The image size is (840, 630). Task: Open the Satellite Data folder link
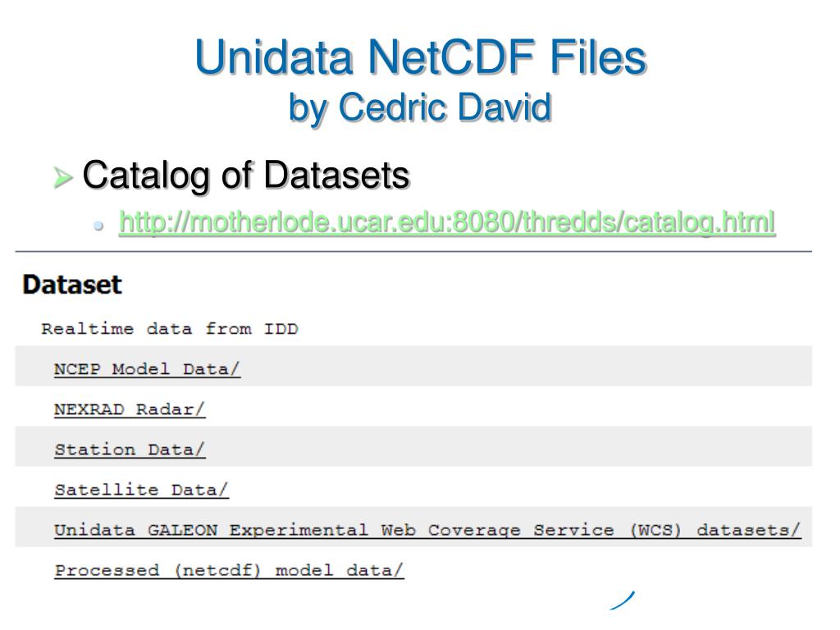[141, 490]
